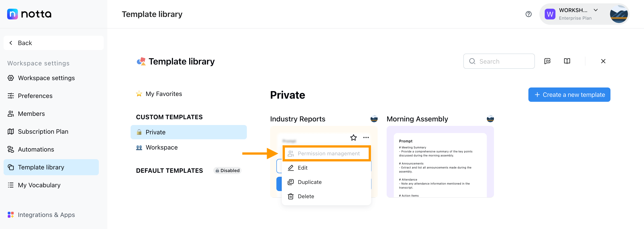644x229 pixels.
Task: Select Template library in sidebar
Action: tap(51, 167)
